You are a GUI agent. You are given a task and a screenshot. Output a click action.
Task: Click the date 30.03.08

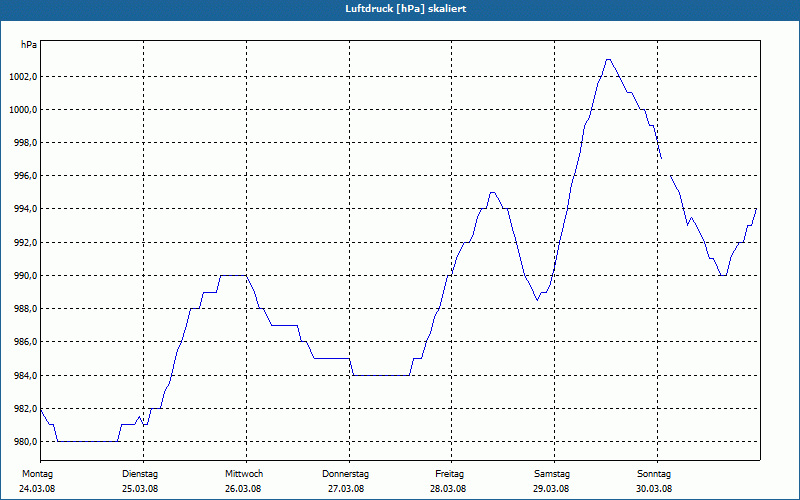[x=654, y=489]
